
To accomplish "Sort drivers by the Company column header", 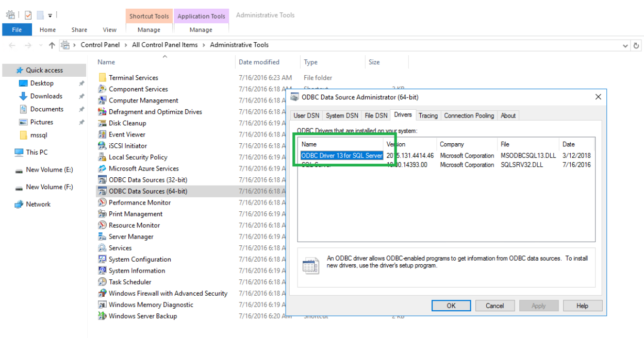I will (452, 144).
